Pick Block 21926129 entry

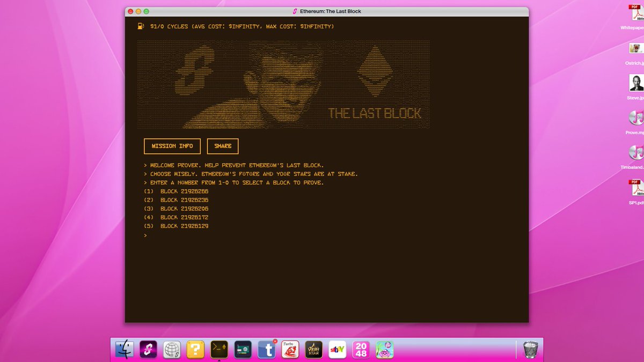tap(176, 226)
